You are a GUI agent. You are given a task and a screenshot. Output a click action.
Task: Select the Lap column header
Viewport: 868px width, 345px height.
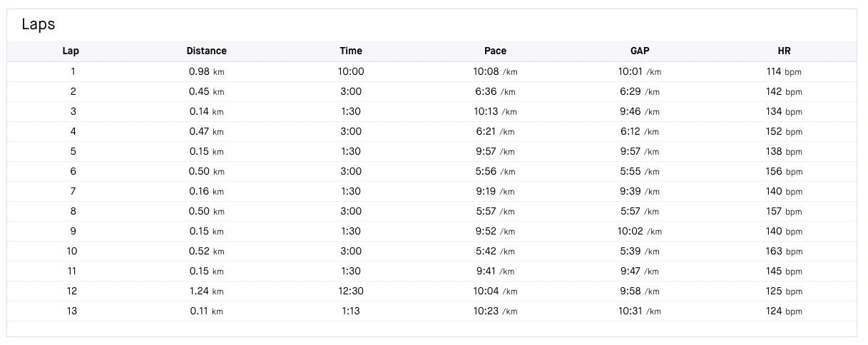tap(71, 51)
